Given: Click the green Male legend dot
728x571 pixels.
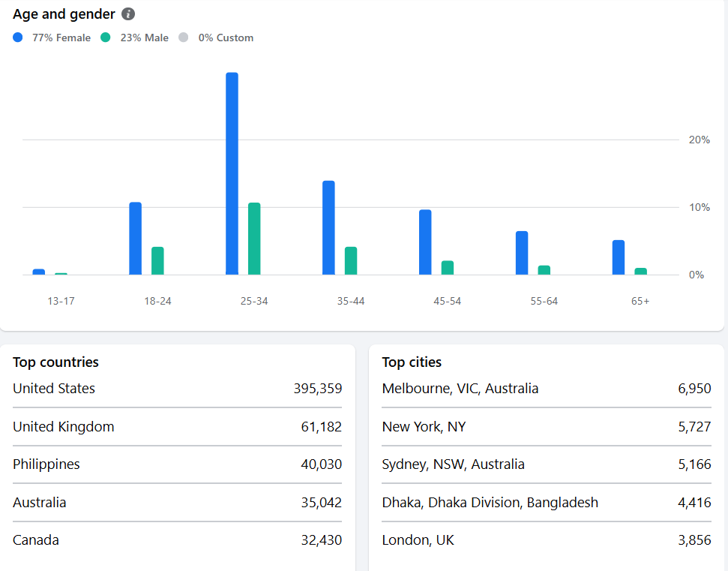Looking at the screenshot, I should [x=106, y=38].
